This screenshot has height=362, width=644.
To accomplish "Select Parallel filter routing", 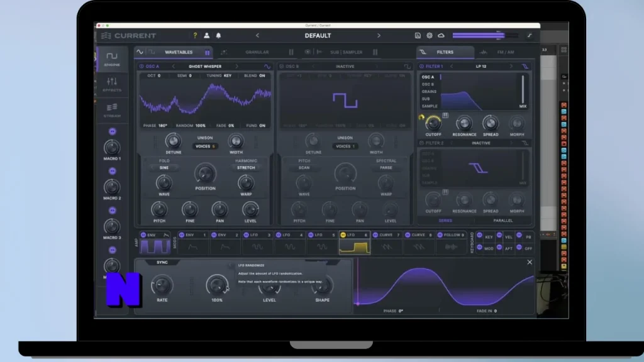I will coord(502,221).
